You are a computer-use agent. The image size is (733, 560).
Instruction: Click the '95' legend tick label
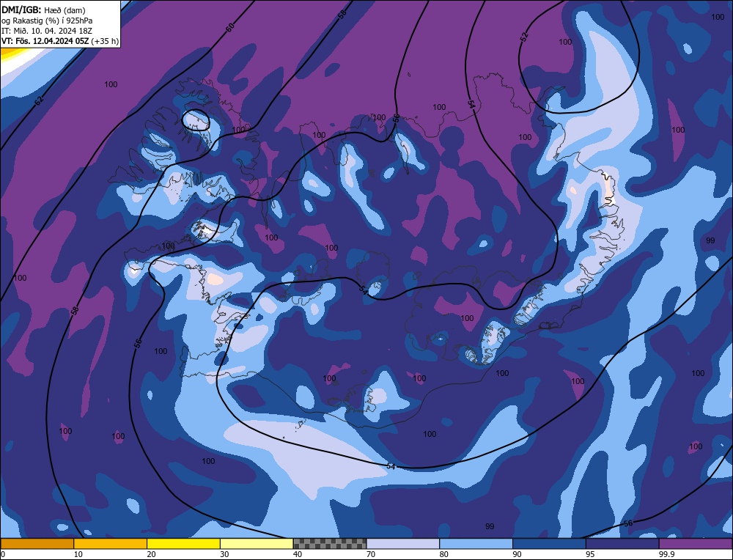(590, 554)
